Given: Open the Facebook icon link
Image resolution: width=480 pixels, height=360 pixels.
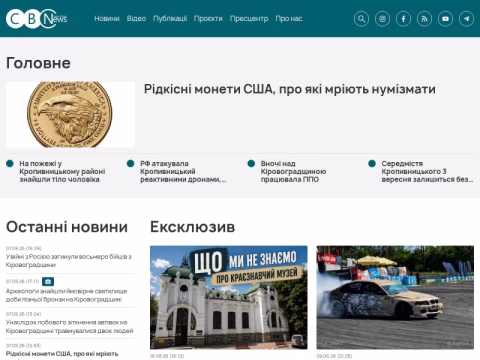Looking at the screenshot, I should [x=403, y=19].
